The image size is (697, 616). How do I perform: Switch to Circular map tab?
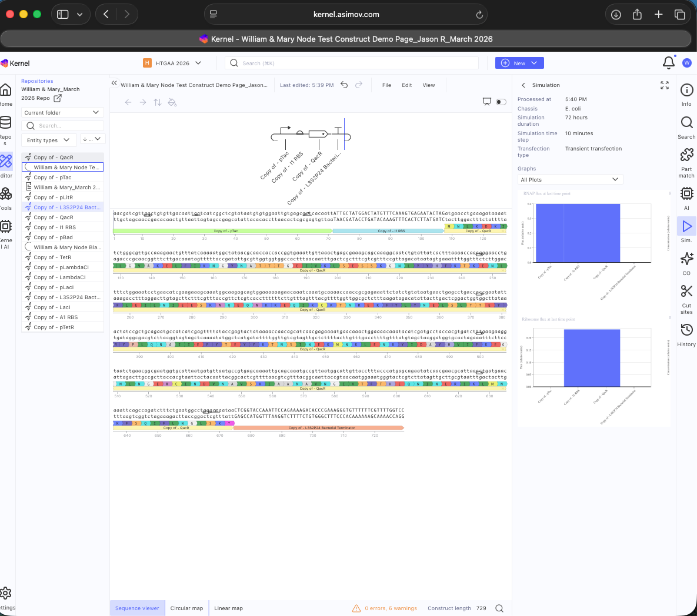point(186,608)
